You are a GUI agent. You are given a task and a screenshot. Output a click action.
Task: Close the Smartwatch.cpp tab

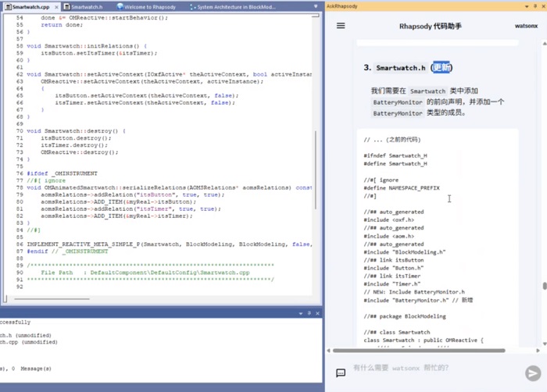[56, 7]
